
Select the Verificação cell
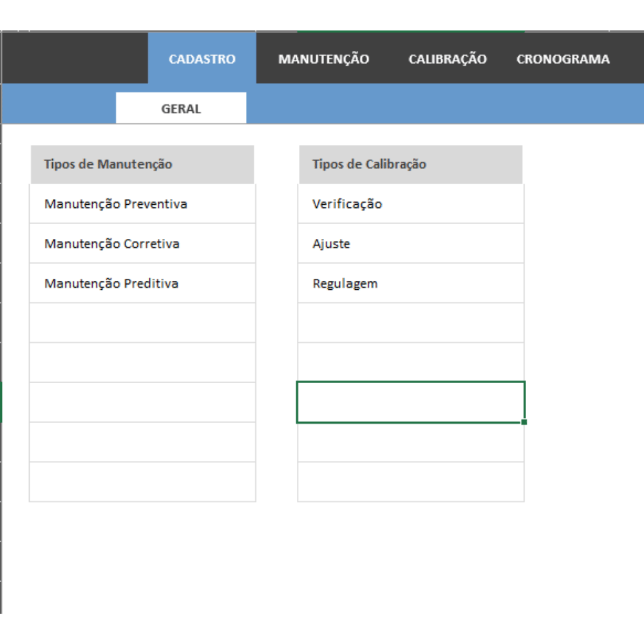411,204
